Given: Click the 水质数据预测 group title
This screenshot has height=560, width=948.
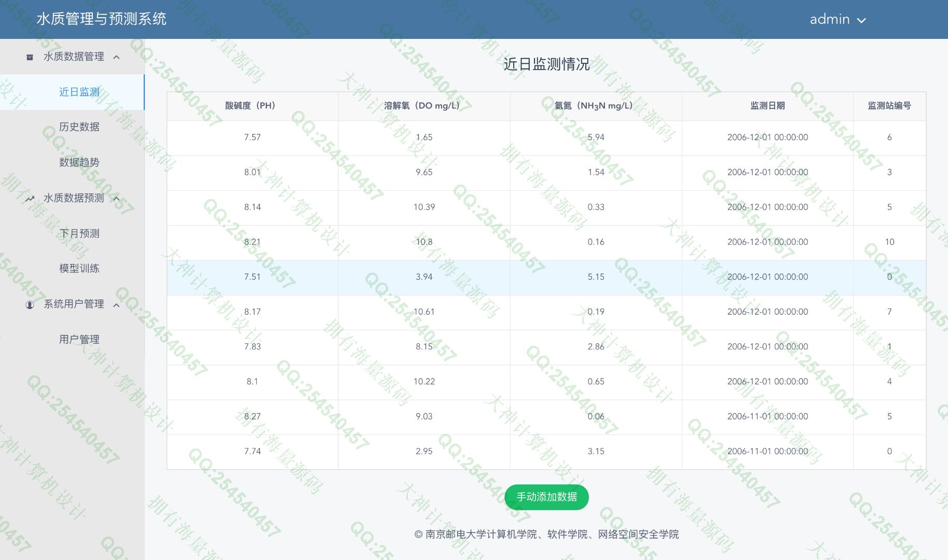Looking at the screenshot, I should click(x=74, y=198).
